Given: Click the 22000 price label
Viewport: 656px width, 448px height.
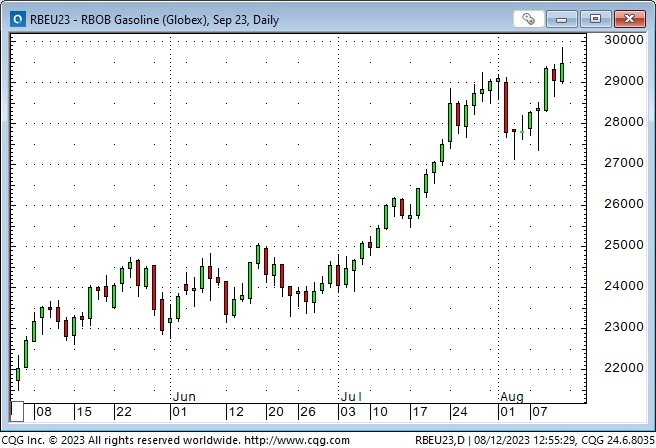Looking at the screenshot, I should 624,368.
